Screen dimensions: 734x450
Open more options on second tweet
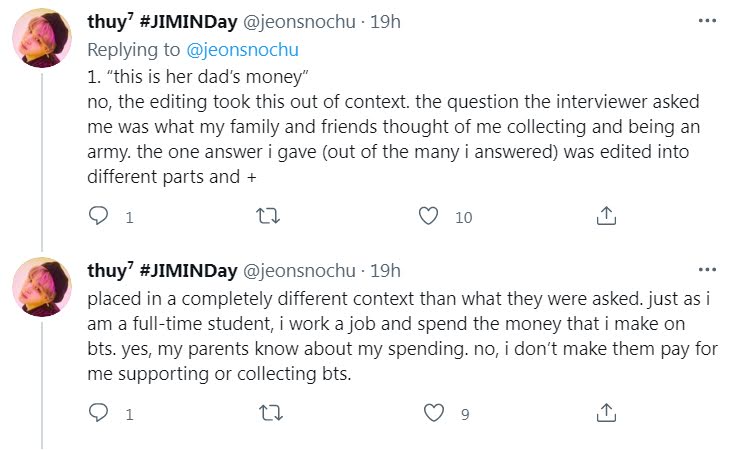708,269
